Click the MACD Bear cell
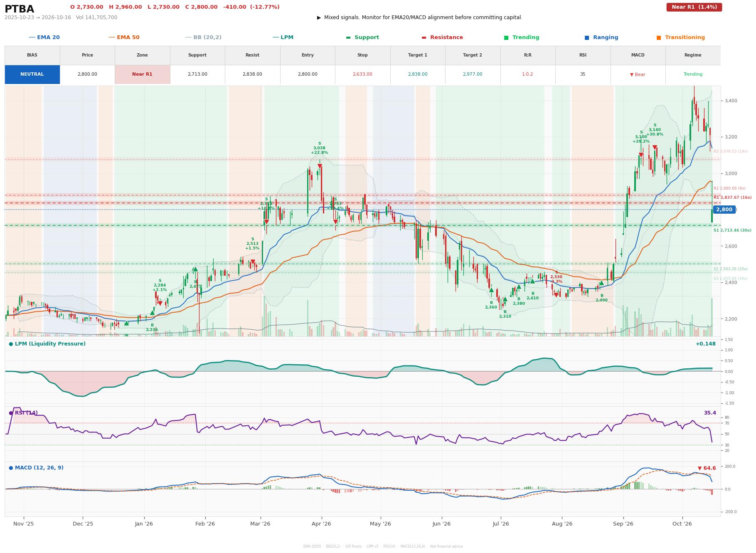 coord(638,74)
